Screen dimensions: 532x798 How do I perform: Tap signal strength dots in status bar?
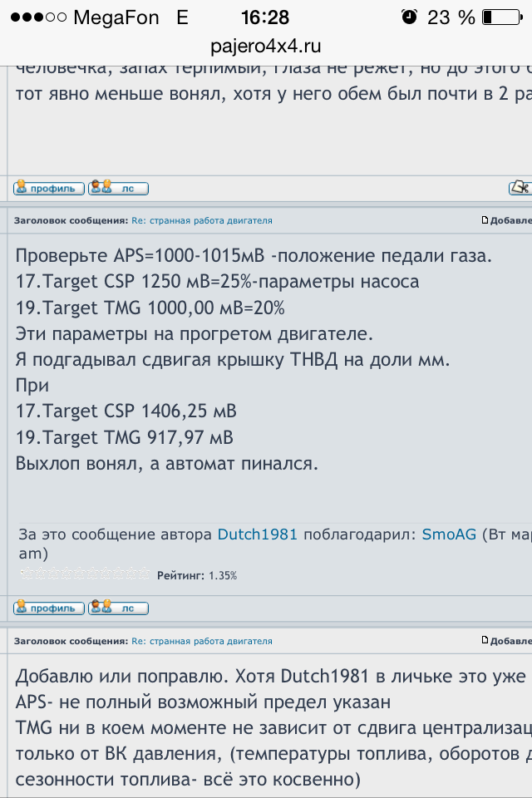pos(38,17)
